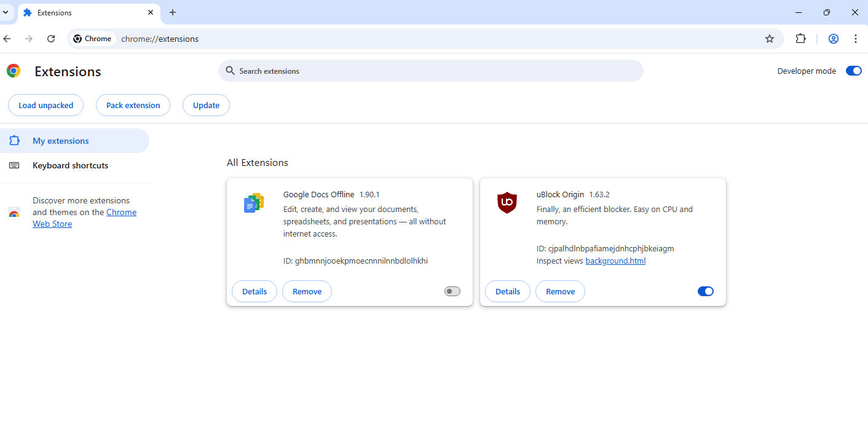The height and width of the screenshot is (432, 868).
Task: Minimize the Chrome window
Action: 799,12
